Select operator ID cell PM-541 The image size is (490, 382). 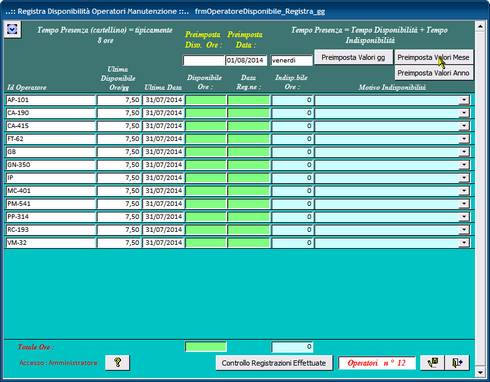[51, 204]
